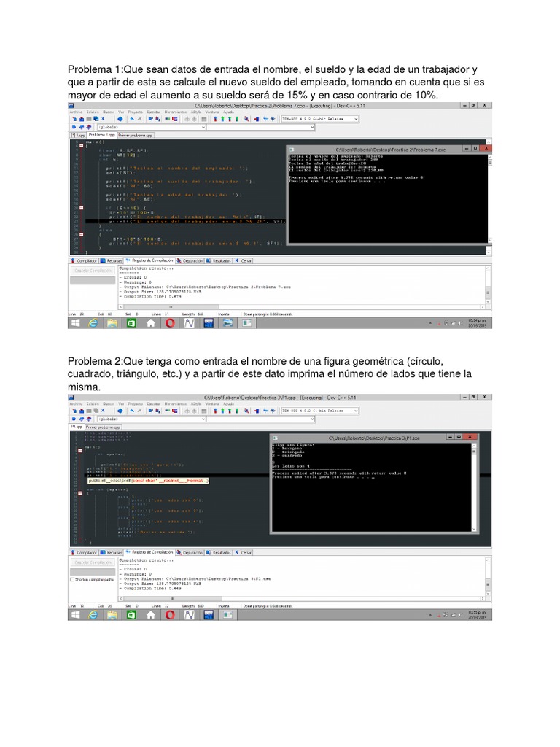Click vertical scrollbar of P1.exe console window

474,487
